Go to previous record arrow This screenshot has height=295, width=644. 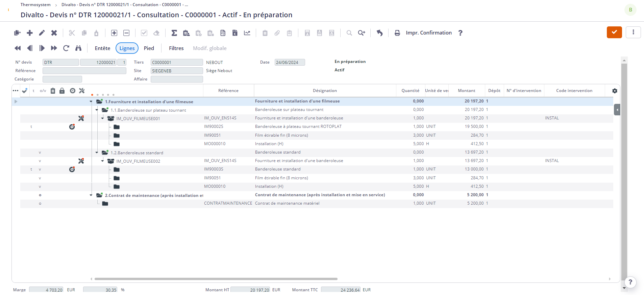click(30, 48)
